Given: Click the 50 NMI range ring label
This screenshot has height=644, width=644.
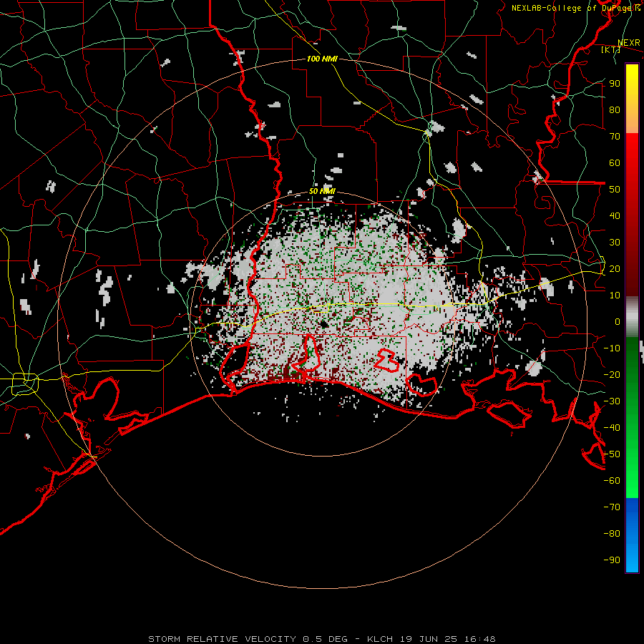Looking at the screenshot, I should (x=322, y=191).
